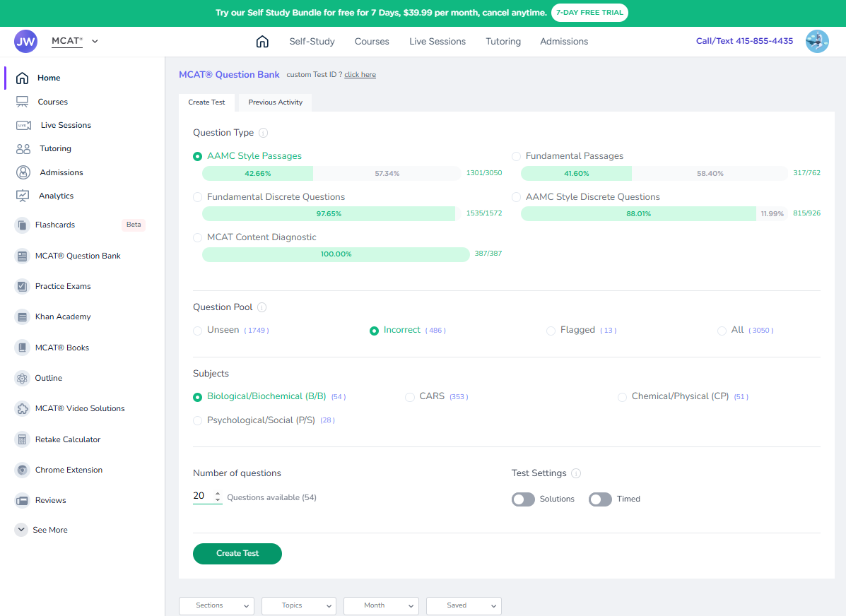Image resolution: width=846 pixels, height=616 pixels.
Task: Select AAMC Style Passages radio button
Action: pyautogui.click(x=197, y=156)
